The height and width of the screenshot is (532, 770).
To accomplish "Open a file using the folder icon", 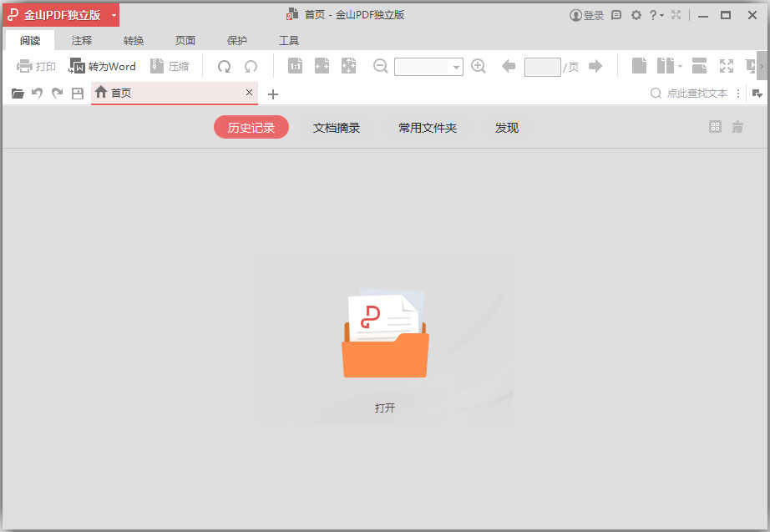I will (17, 94).
